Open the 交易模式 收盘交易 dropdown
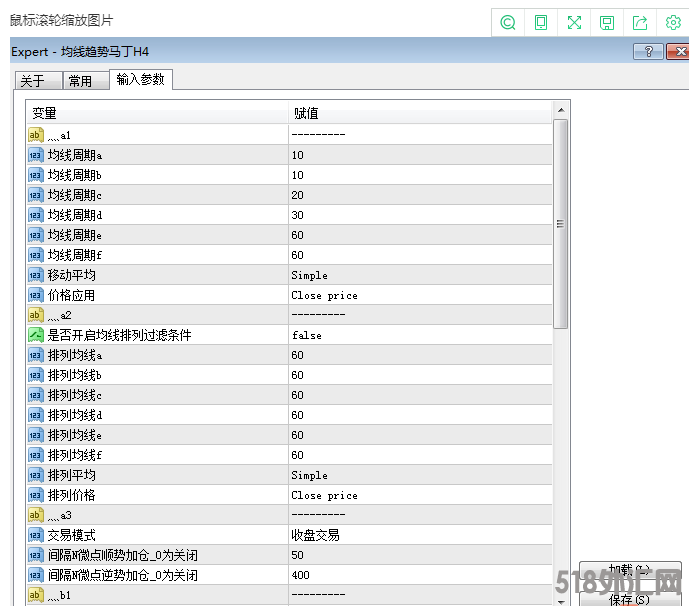 coord(420,535)
